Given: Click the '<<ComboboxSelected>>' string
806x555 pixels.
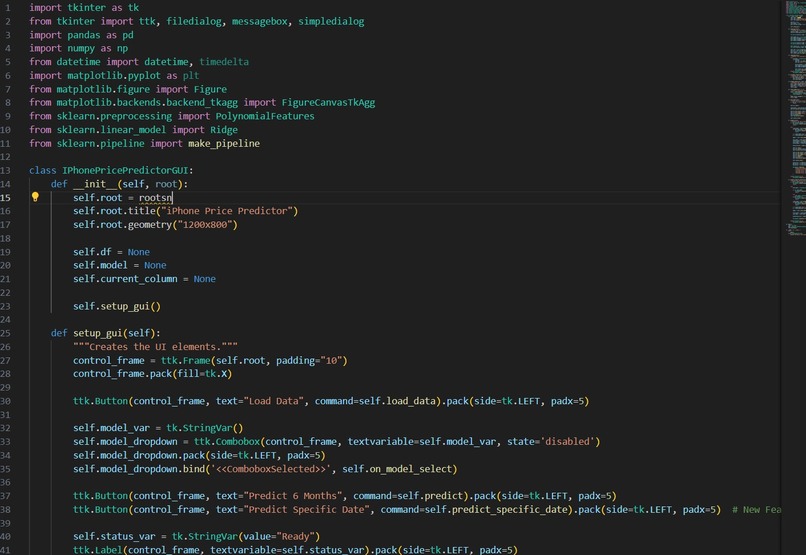Looking at the screenshot, I should (x=271, y=469).
